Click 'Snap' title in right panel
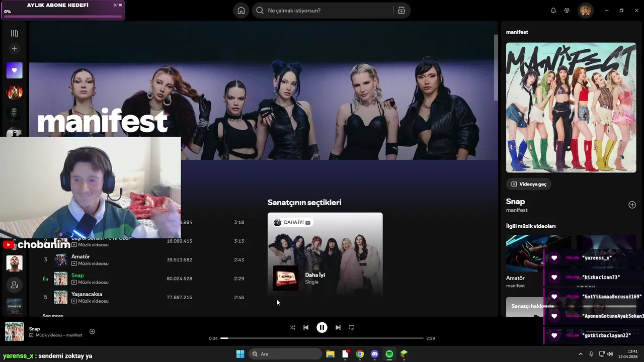 point(515,202)
